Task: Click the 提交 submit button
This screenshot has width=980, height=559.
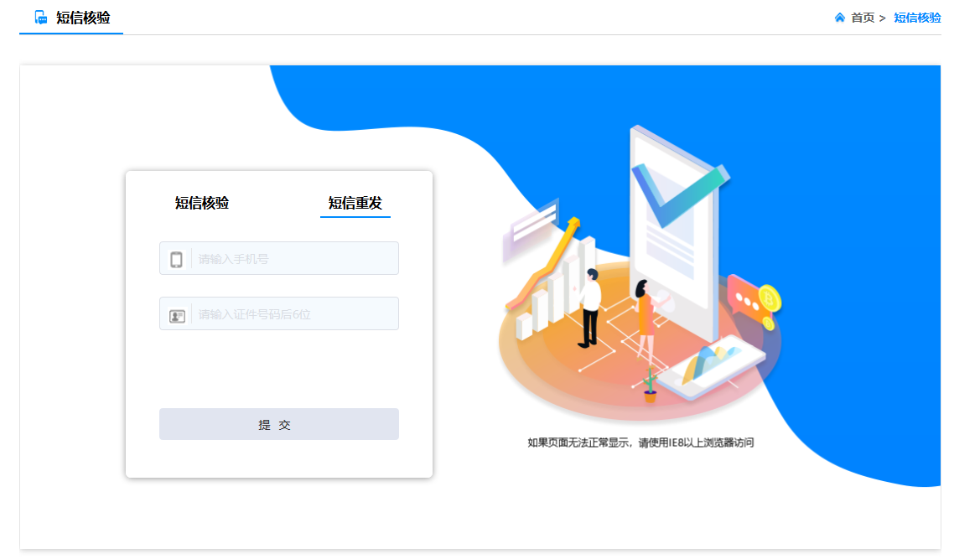Action: [279, 424]
